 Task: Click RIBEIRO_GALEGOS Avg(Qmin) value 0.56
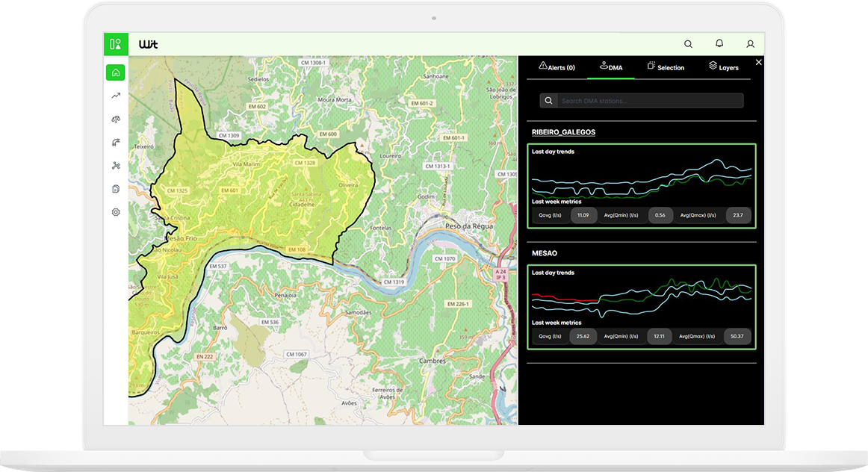pos(660,215)
